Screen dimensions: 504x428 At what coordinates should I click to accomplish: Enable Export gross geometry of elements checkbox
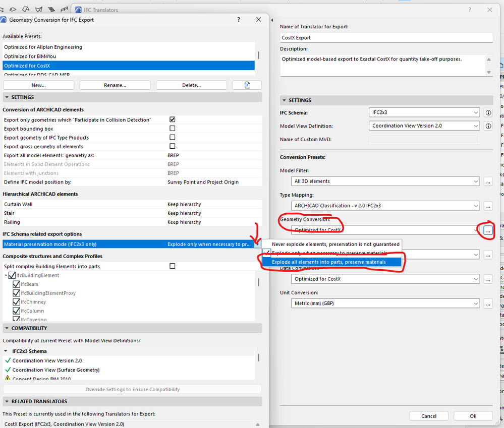pyautogui.click(x=172, y=146)
